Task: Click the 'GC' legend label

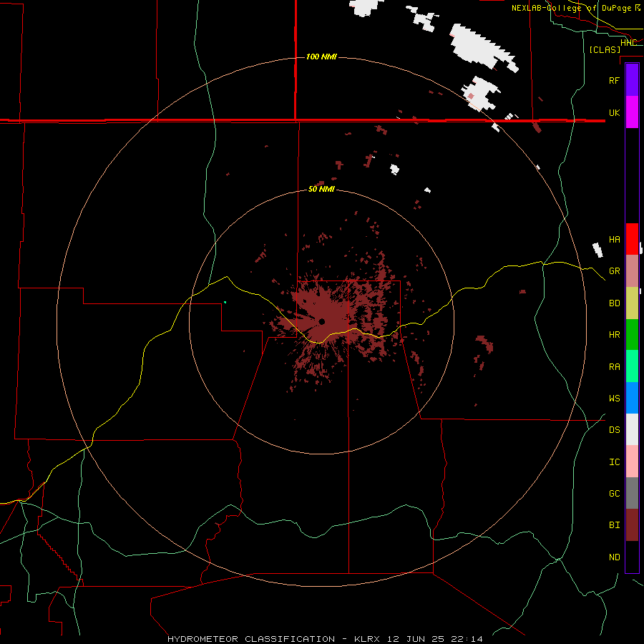Action: [614, 494]
